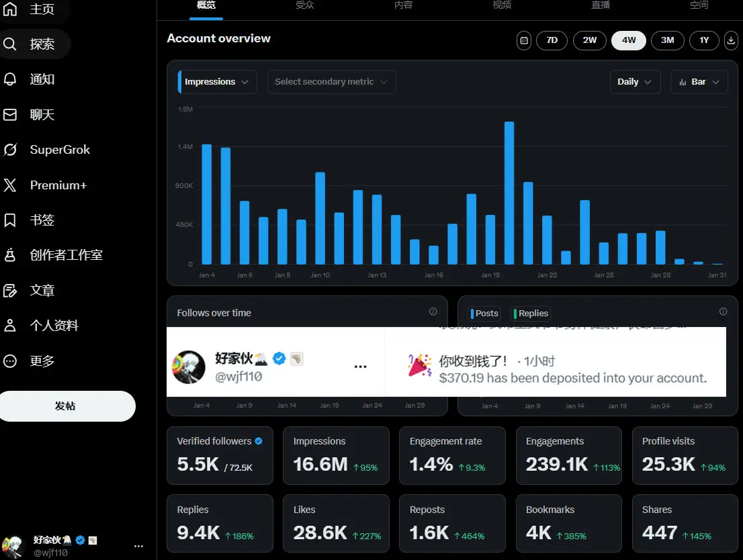Screen dimensions: 743x560
Task: Open the 通知 bell icon
Action: pos(10,79)
